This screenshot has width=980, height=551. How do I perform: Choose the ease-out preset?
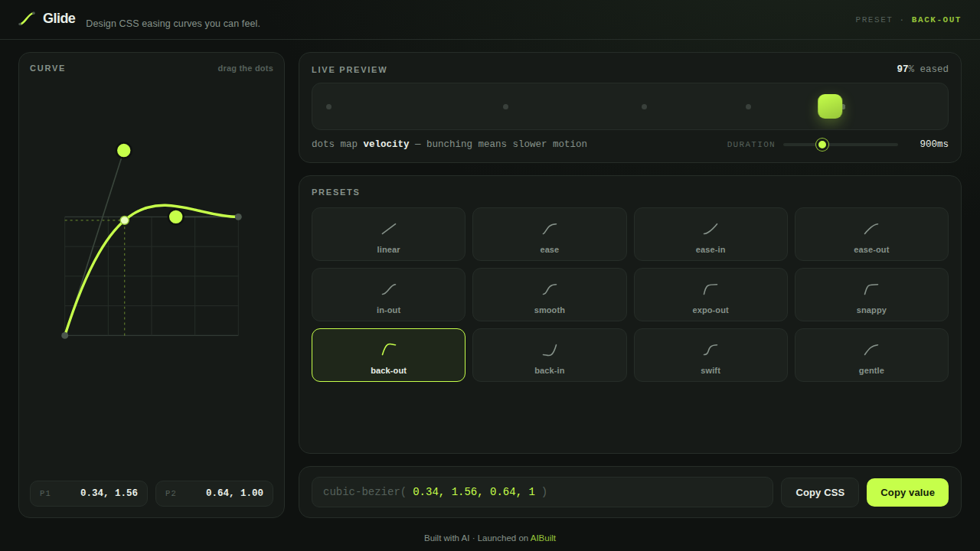871,234
